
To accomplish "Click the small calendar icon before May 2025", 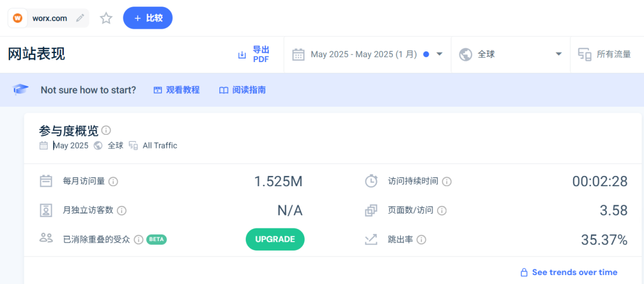I will tap(44, 146).
